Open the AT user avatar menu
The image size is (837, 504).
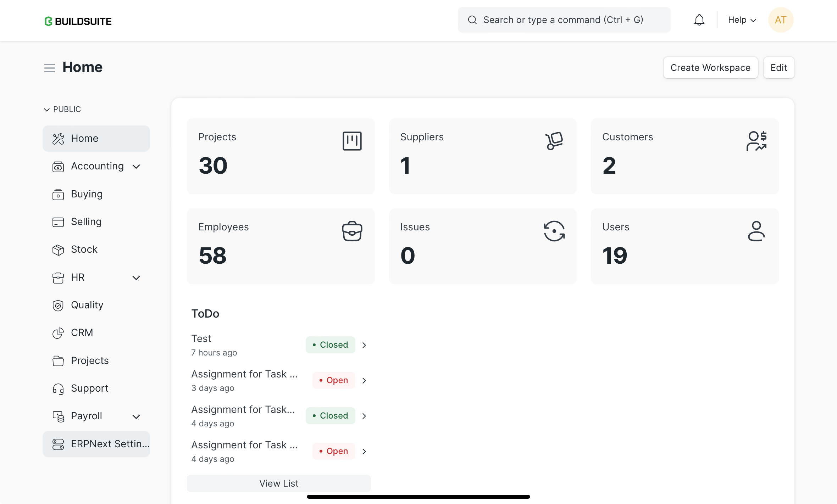pyautogui.click(x=781, y=20)
